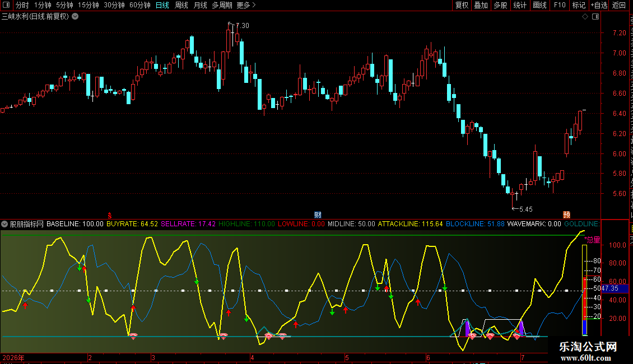Click the first red diamond signal icon
Viewport: 633px width, 364px height.
(x=133, y=336)
